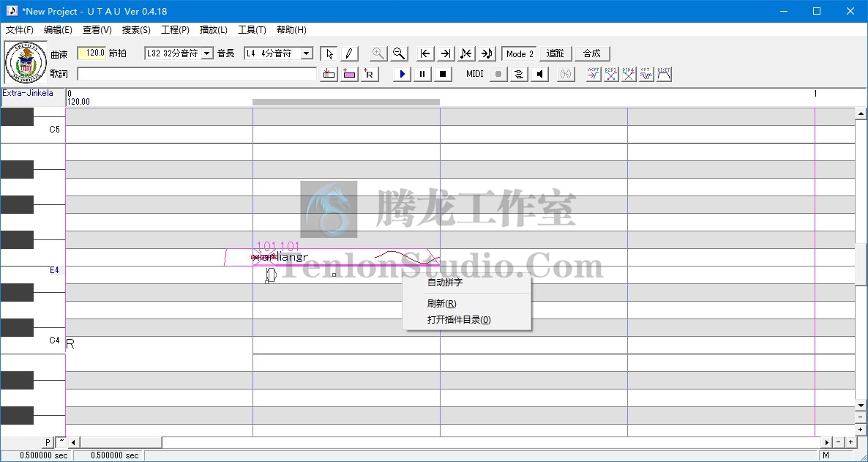Click the horizontal scrollbar thumb
The height and width of the screenshot is (462, 868).
tap(121, 442)
